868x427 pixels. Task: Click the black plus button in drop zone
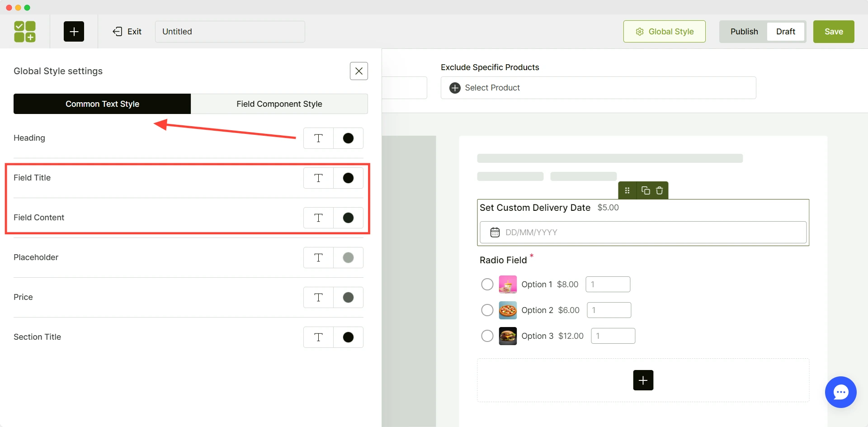click(643, 380)
